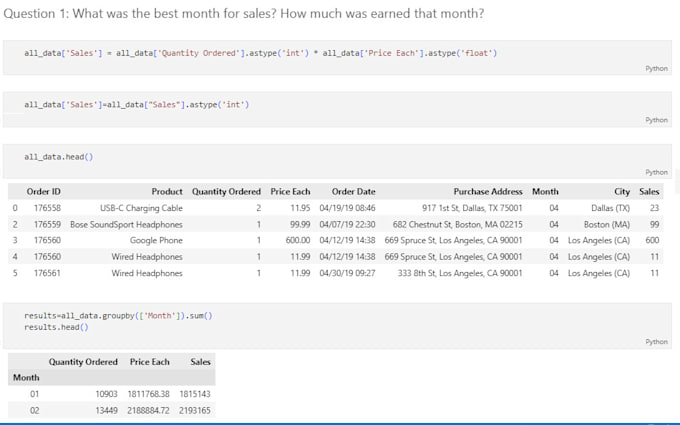Image resolution: width=680 pixels, height=425 pixels.
Task: Click the 'City' column header
Action: 622,192
